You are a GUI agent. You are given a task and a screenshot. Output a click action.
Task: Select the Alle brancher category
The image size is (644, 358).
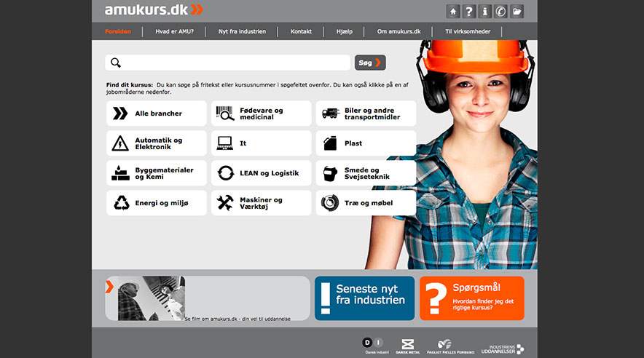[157, 114]
